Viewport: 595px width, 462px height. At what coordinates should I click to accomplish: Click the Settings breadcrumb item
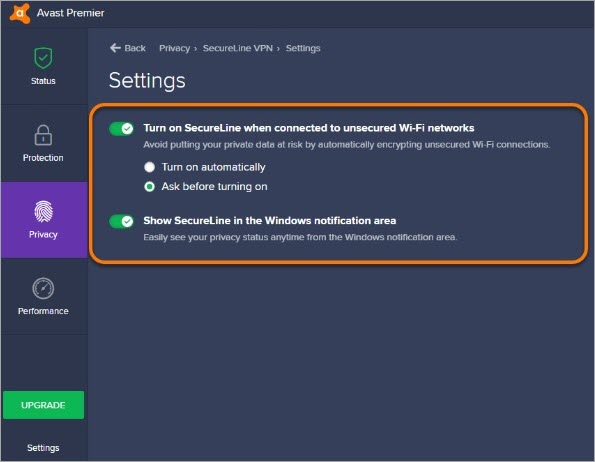[x=303, y=48]
